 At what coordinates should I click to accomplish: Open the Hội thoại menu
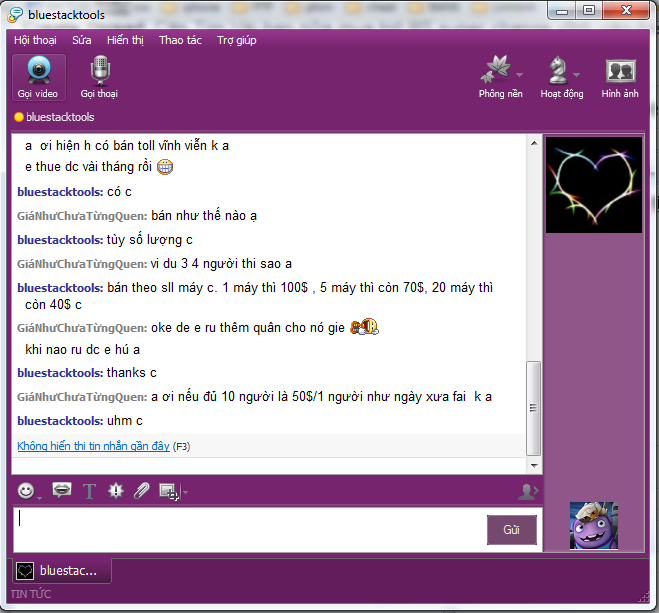tap(35, 40)
